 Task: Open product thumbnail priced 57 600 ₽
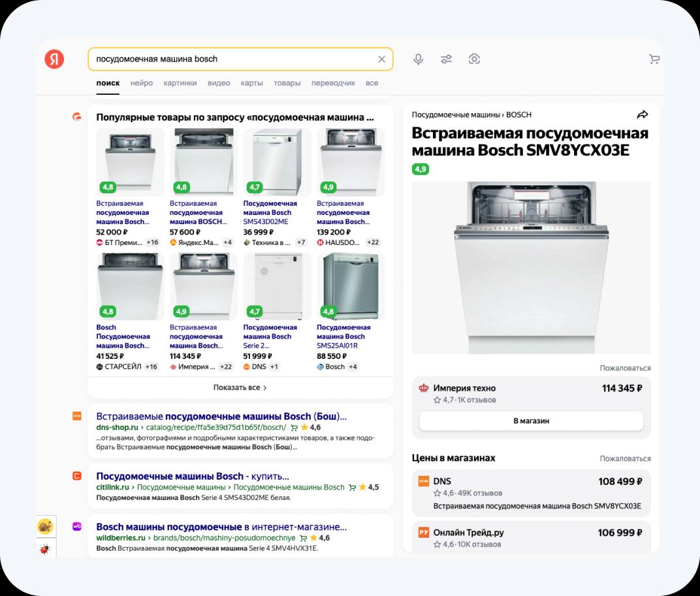coord(204,161)
